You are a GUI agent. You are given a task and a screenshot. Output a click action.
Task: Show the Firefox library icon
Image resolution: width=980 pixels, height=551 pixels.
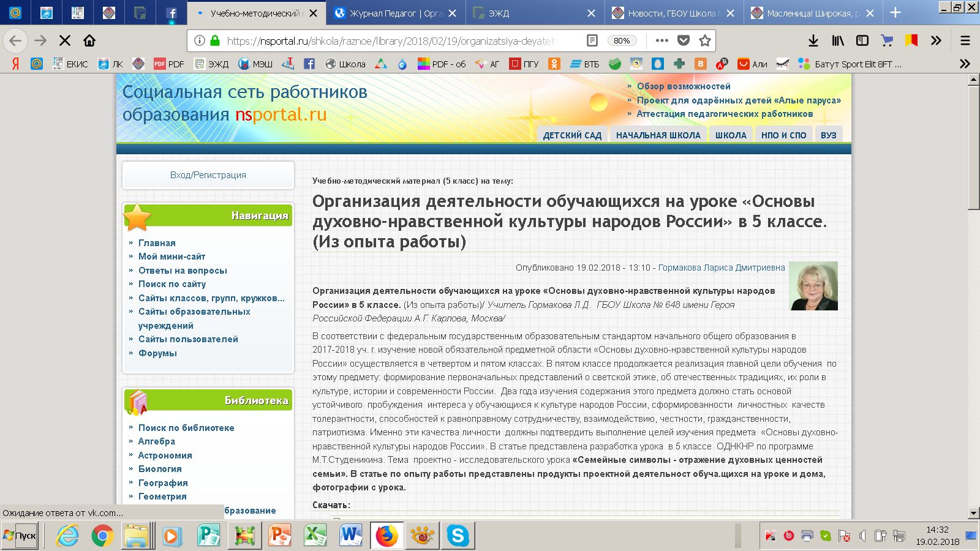[x=837, y=40]
